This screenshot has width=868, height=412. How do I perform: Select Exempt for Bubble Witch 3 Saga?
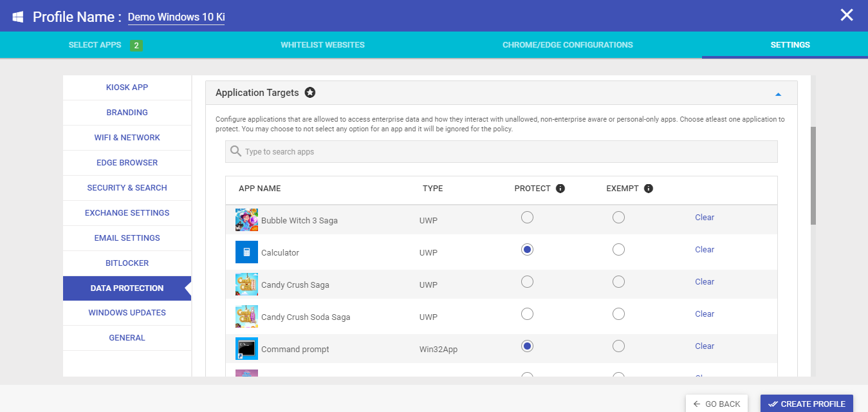618,217
